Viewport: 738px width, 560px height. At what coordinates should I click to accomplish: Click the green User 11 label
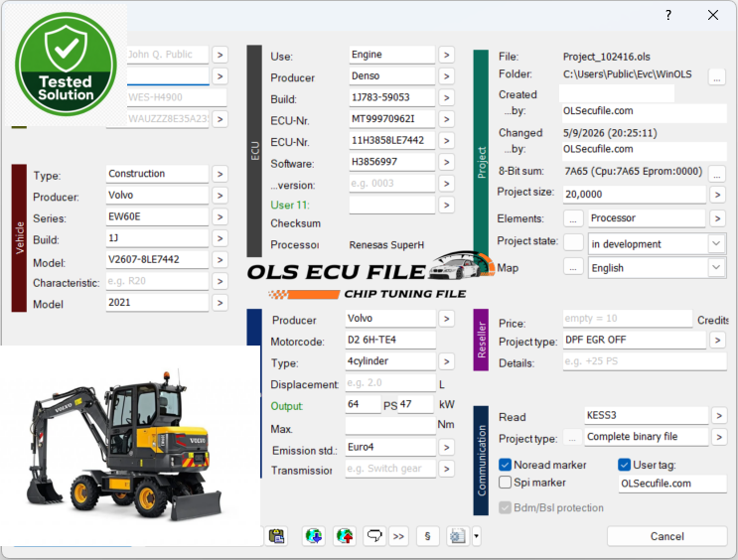click(x=290, y=206)
